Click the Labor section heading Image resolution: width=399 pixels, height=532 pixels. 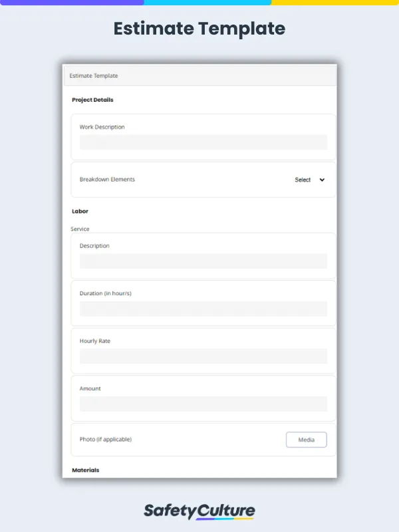(x=80, y=211)
